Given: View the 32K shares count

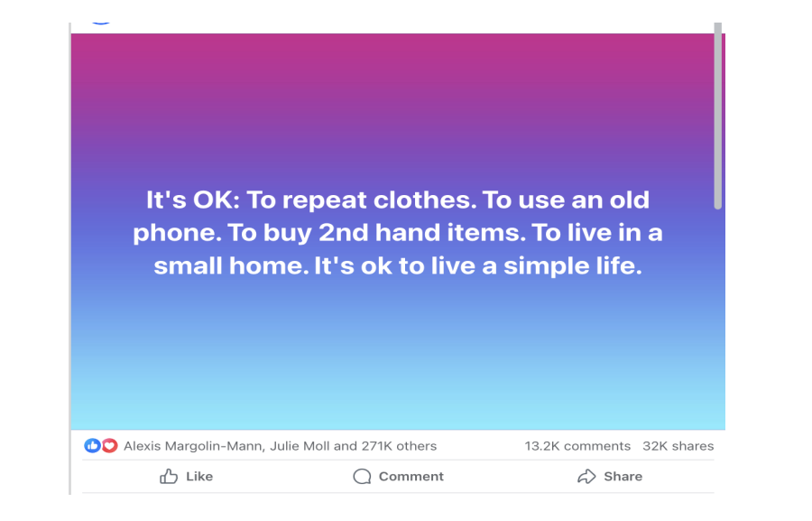Looking at the screenshot, I should coord(678,446).
